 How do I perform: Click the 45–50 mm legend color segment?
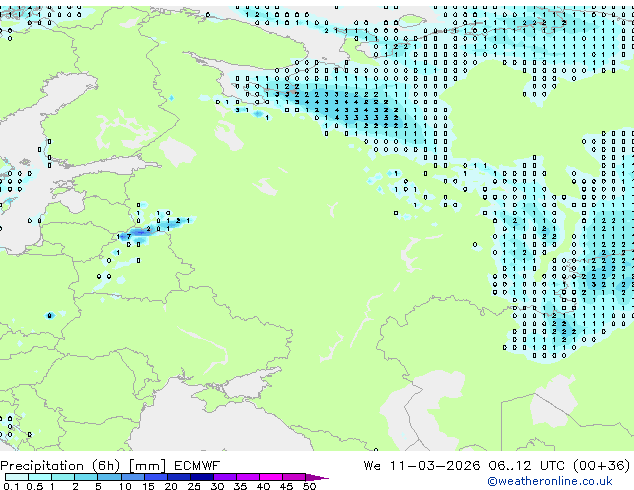click(x=294, y=477)
